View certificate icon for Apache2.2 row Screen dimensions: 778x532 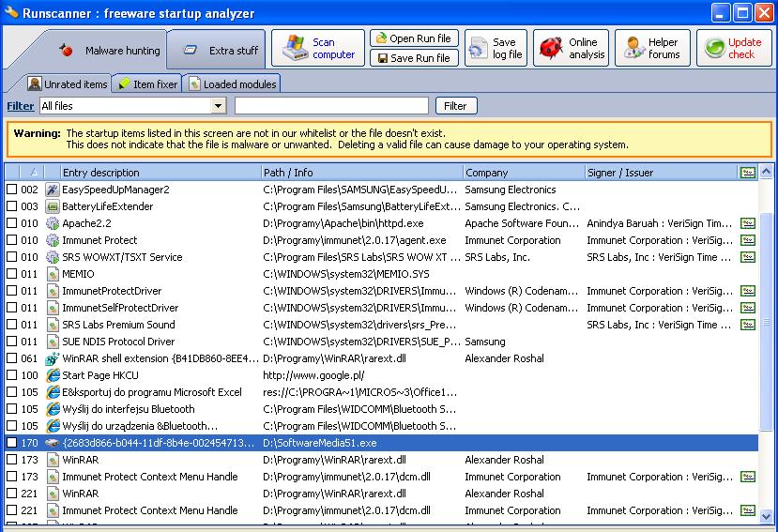[748, 223]
